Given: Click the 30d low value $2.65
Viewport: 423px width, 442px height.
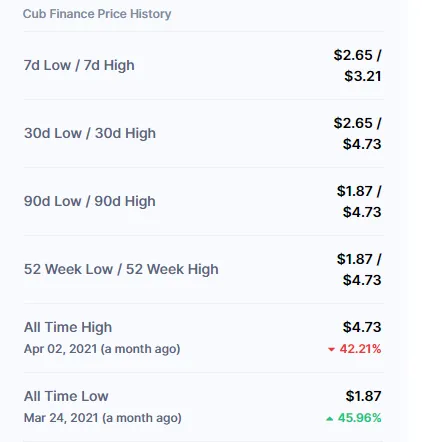Looking at the screenshot, I should click(353, 123).
